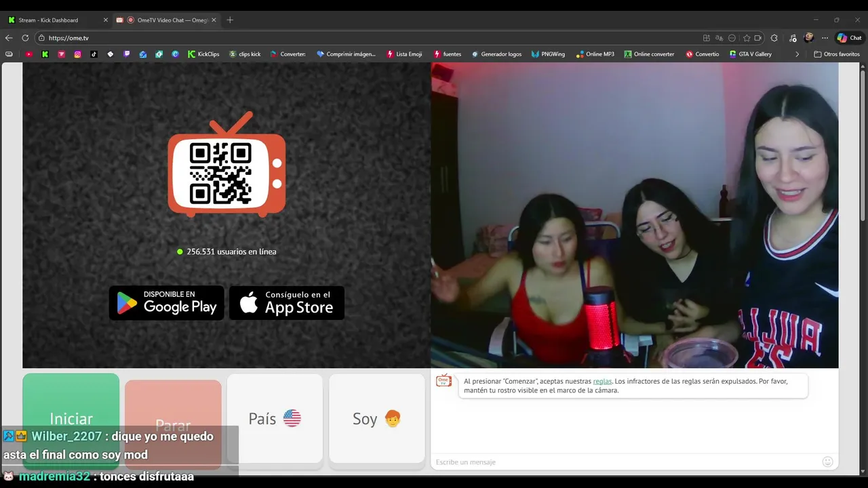
Task: Open the KickClips bookmark
Action: tap(203, 54)
